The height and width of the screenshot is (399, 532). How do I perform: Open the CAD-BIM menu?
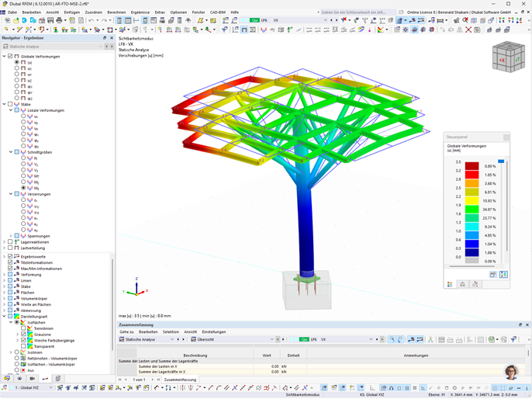tap(217, 12)
